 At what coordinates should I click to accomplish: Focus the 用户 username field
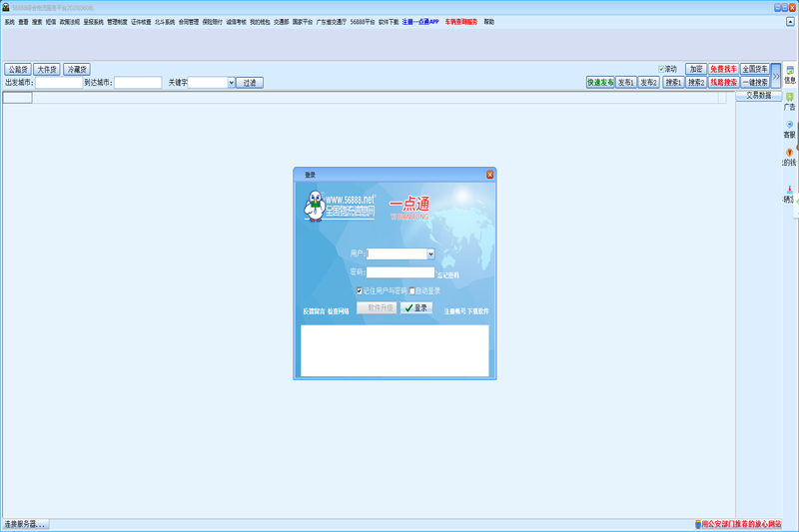[x=397, y=254]
